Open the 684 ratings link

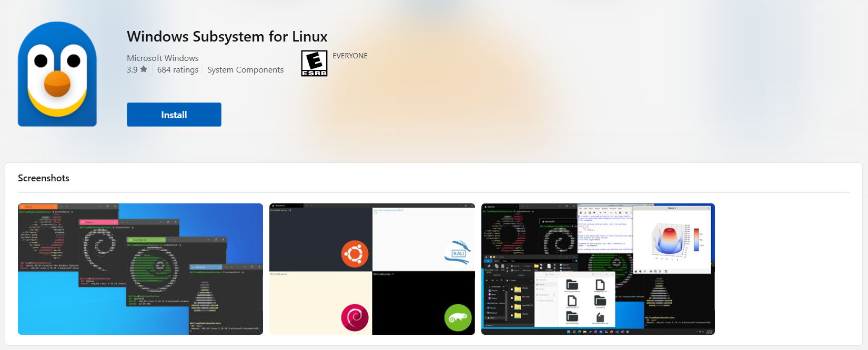[x=178, y=69]
